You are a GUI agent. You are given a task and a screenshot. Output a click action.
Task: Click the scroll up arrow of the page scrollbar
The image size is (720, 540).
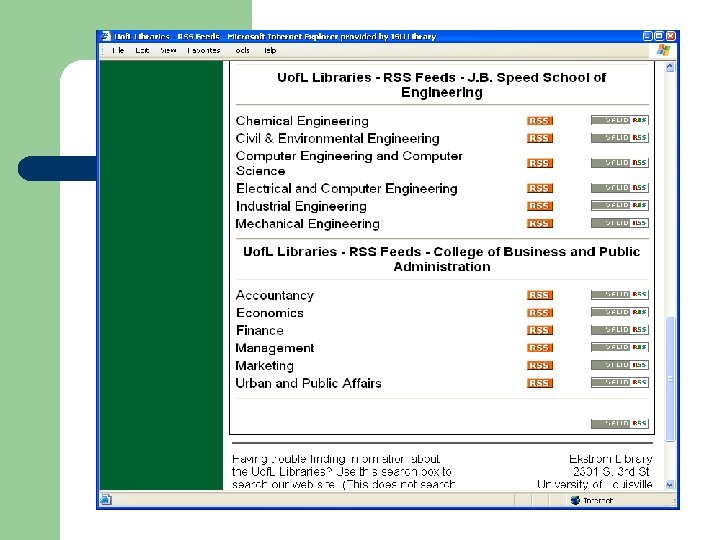click(670, 67)
